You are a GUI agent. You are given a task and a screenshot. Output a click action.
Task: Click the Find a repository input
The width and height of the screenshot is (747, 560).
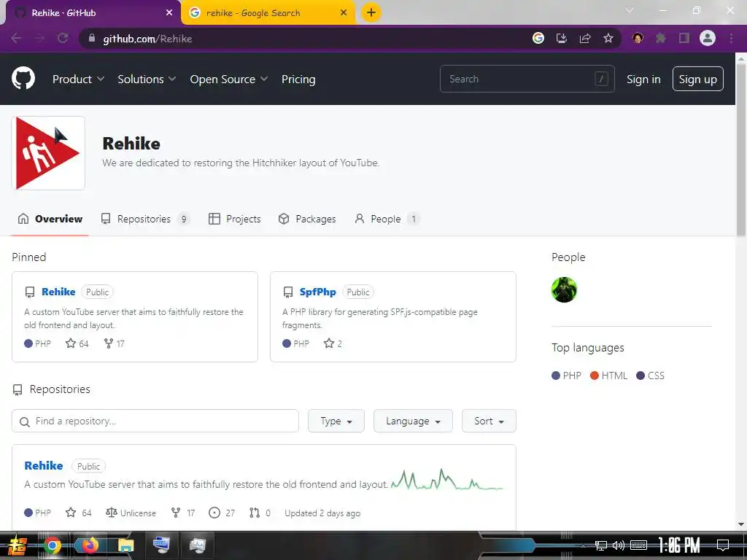coord(155,421)
